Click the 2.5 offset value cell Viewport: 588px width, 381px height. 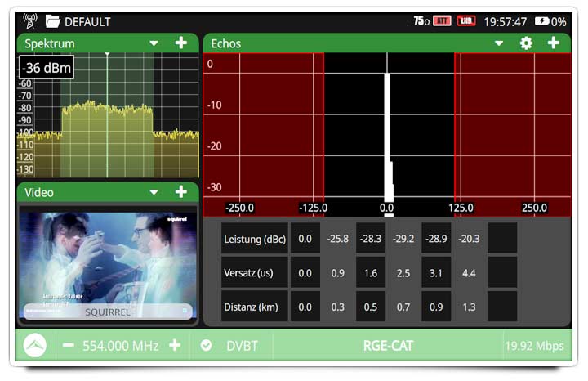click(403, 273)
